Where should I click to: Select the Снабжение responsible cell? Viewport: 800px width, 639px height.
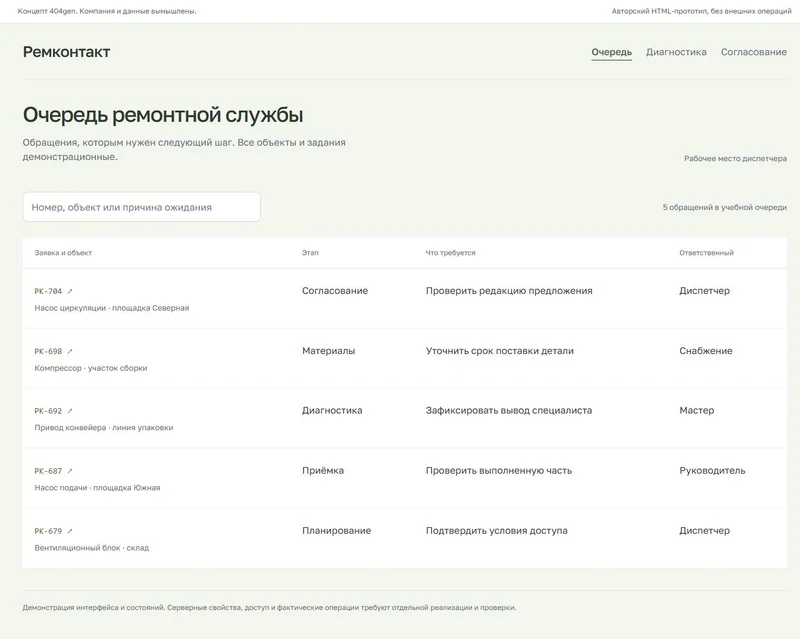point(706,351)
